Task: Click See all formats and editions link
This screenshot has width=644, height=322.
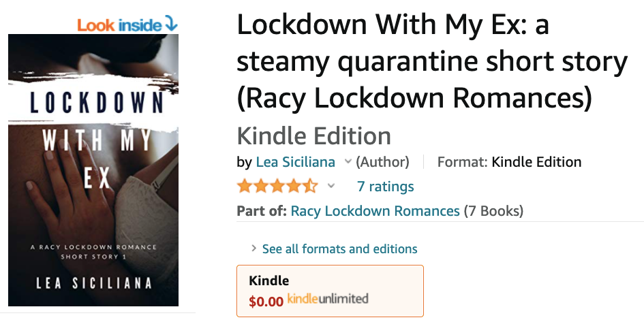Action: point(339,248)
